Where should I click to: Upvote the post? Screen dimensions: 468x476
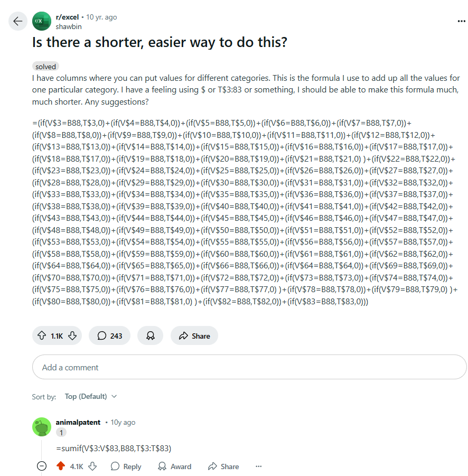[x=42, y=336]
